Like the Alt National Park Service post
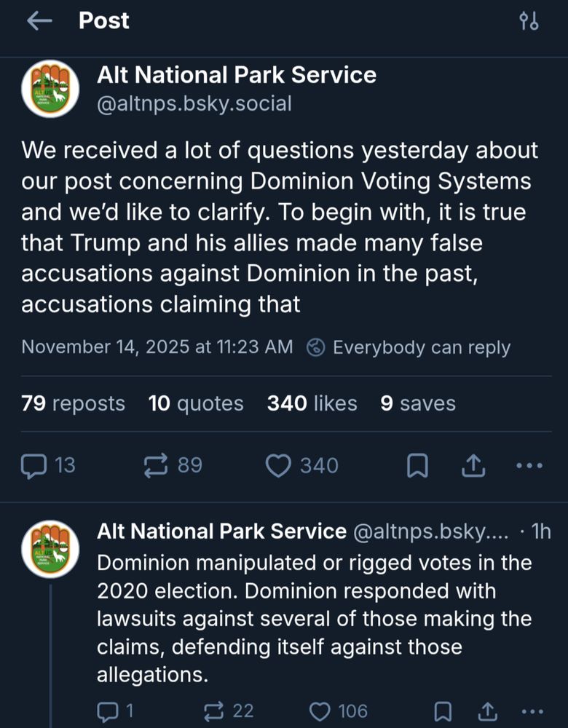This screenshot has width=568, height=728. click(x=278, y=465)
